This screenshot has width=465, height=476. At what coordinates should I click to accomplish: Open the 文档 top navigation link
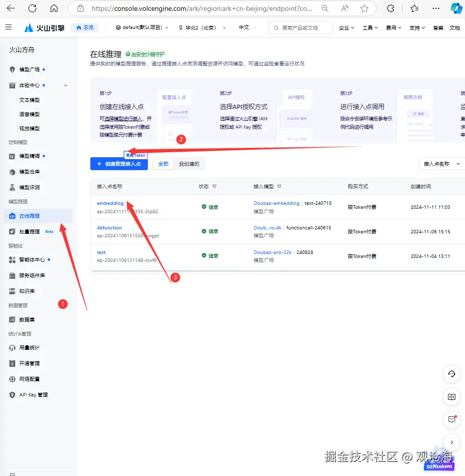(x=454, y=28)
